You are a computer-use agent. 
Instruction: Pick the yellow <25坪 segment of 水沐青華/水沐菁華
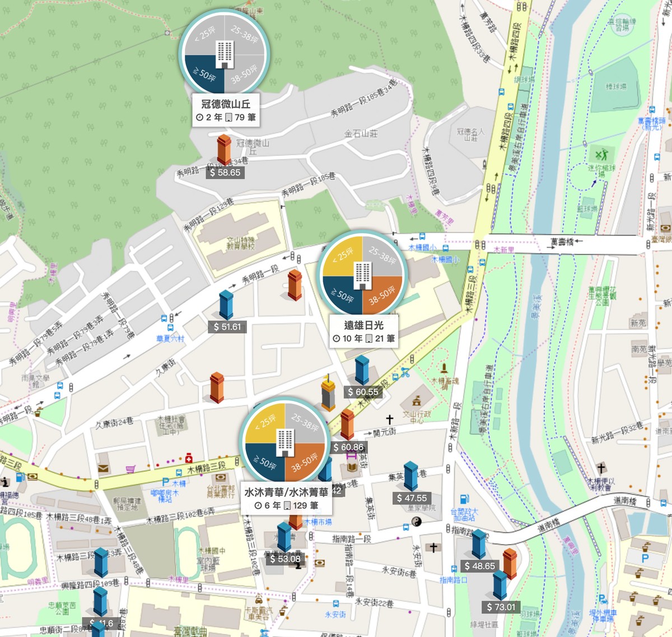pyautogui.click(x=265, y=422)
